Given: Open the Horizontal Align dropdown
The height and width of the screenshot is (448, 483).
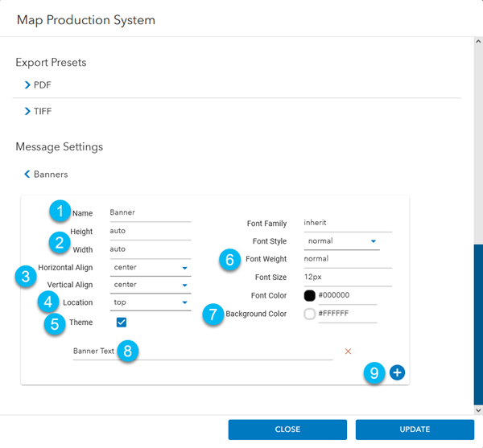Looking at the screenshot, I should (x=151, y=267).
